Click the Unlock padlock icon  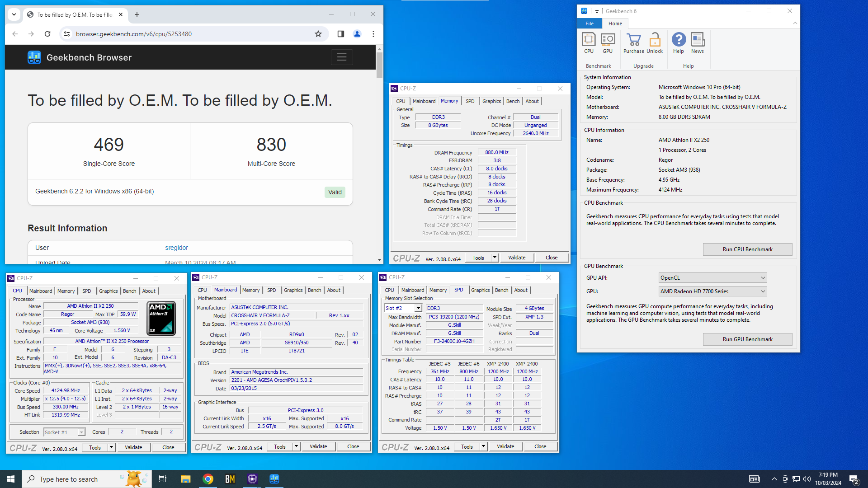(655, 43)
